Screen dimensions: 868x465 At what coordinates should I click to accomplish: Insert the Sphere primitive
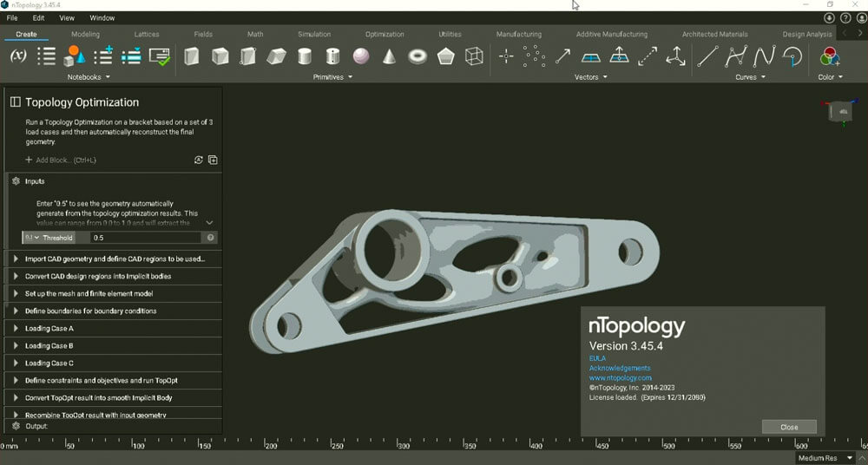click(361, 56)
